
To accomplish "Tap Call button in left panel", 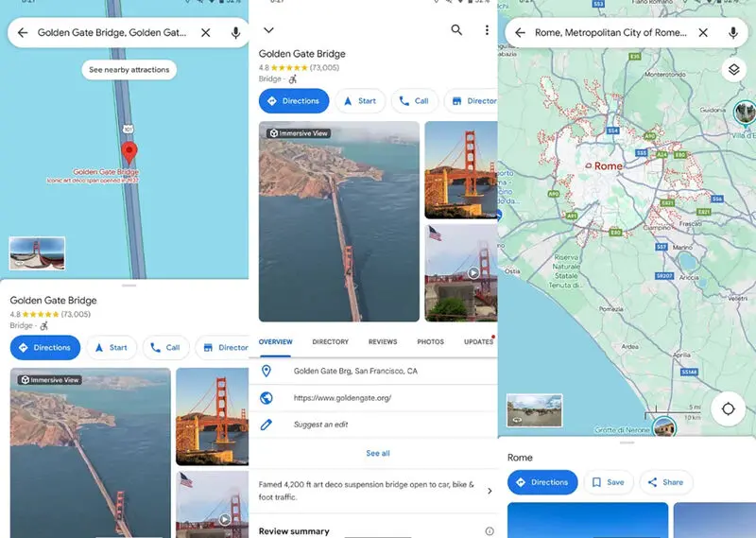I will point(165,347).
